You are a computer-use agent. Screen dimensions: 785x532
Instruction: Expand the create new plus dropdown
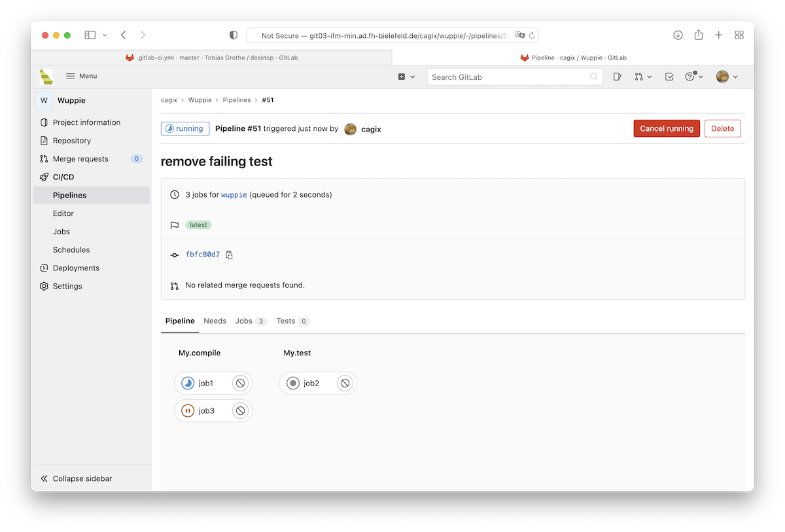coord(406,77)
